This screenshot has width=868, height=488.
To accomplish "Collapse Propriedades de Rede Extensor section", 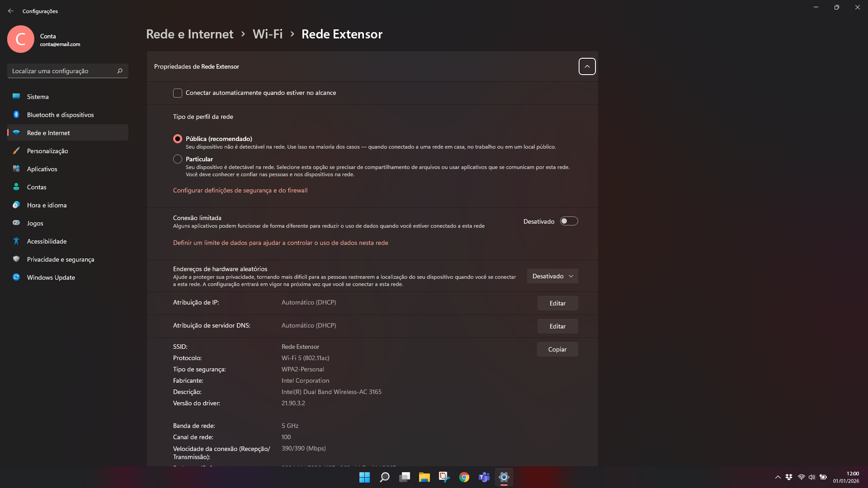I will coord(587,66).
